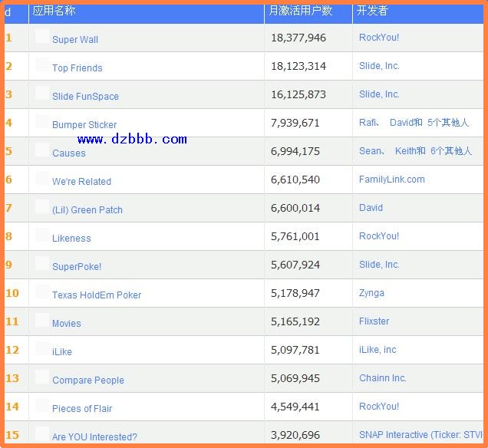Open the Causes application link
Image resolution: width=488 pixels, height=448 pixels.
pos(69,153)
